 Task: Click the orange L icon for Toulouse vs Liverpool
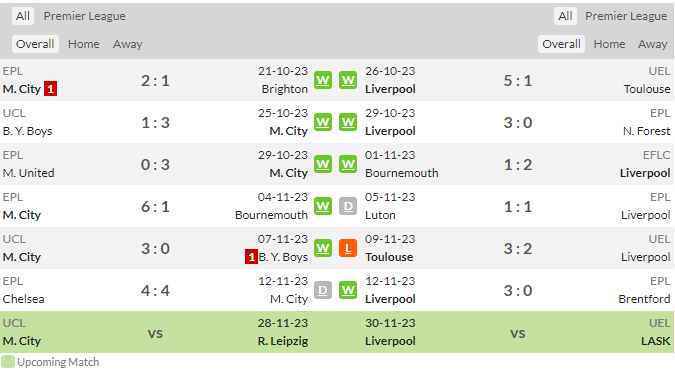point(348,248)
